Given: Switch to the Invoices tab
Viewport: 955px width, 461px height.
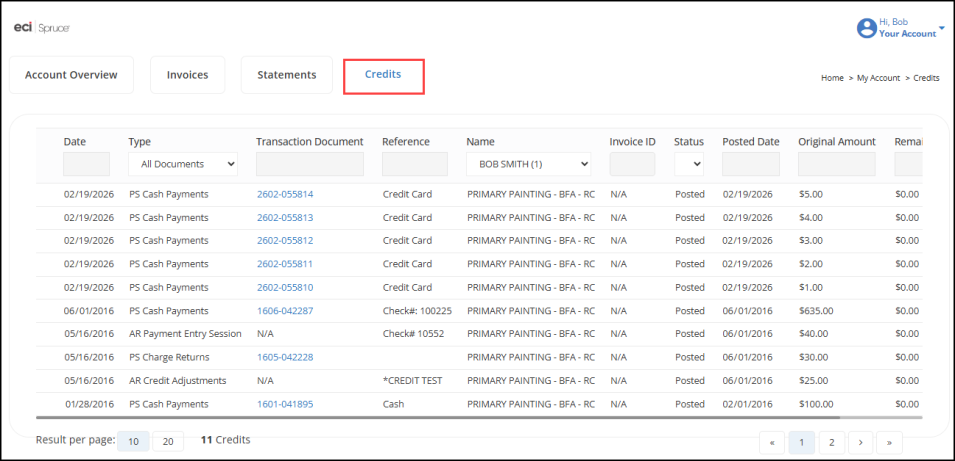Looking at the screenshot, I should (187, 75).
